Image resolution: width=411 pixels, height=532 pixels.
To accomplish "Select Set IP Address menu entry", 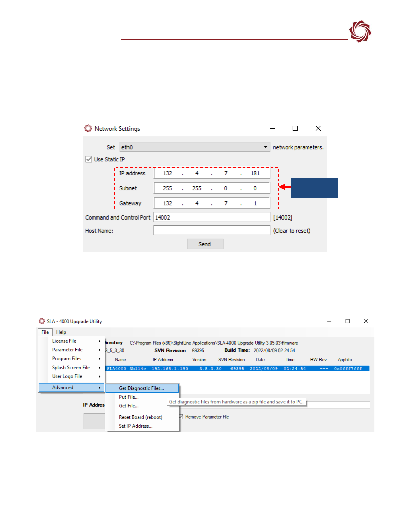I will pyautogui.click(x=142, y=426).
